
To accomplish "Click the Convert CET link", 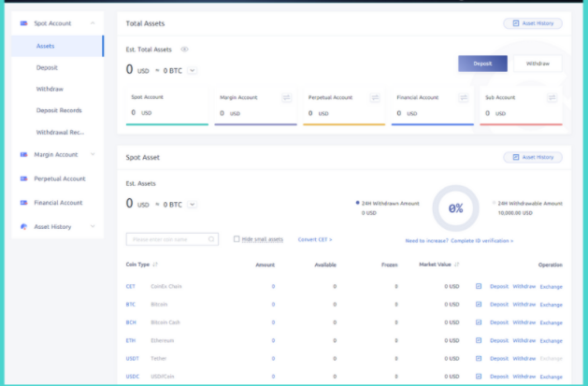I will click(315, 239).
